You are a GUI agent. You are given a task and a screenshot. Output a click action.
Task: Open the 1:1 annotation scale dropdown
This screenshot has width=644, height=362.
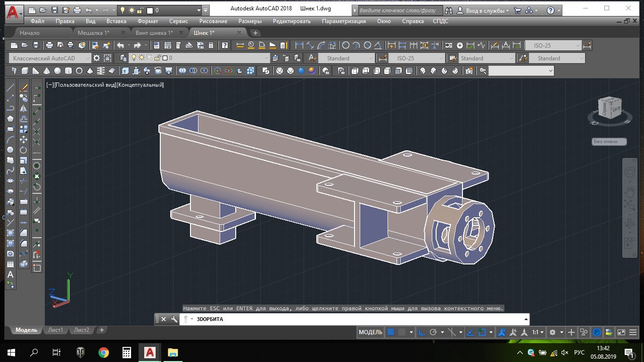pyautogui.click(x=538, y=332)
